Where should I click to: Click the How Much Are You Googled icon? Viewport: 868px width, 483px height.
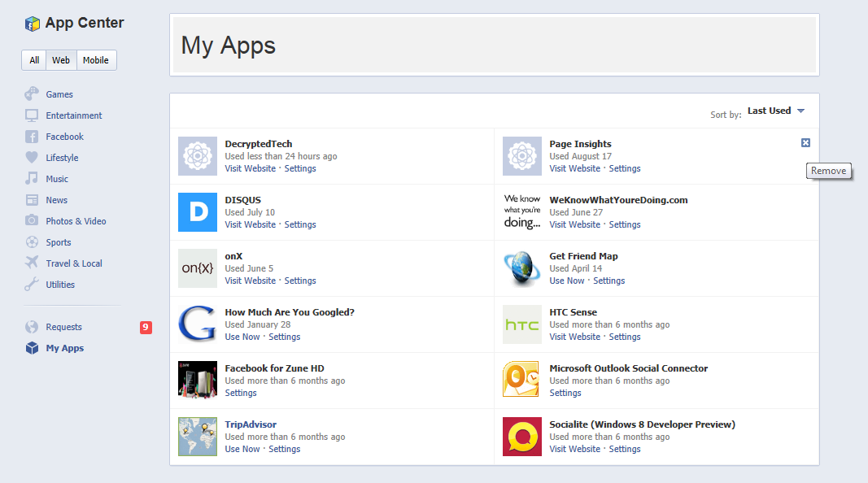[x=198, y=324]
